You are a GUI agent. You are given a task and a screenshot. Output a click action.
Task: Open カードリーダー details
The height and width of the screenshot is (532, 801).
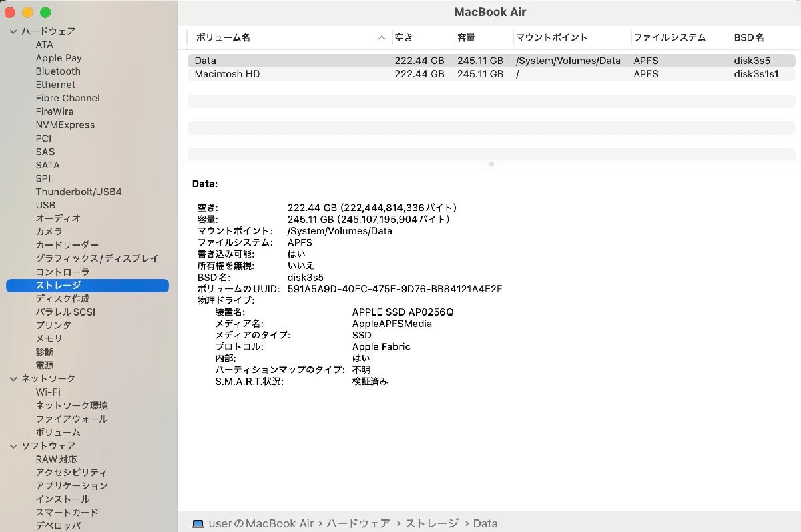(x=67, y=245)
